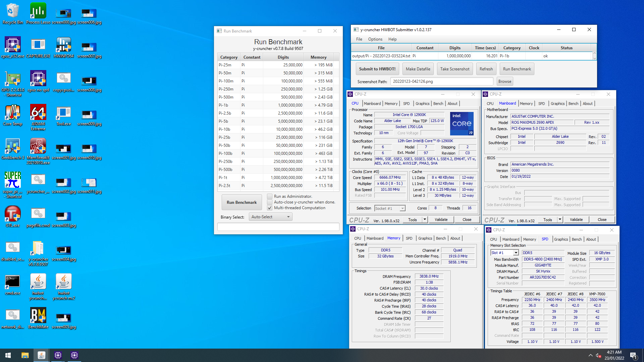Image resolution: width=644 pixels, height=362 pixels.
Task: Switch to Java app in taskbar
Action: pos(42,355)
